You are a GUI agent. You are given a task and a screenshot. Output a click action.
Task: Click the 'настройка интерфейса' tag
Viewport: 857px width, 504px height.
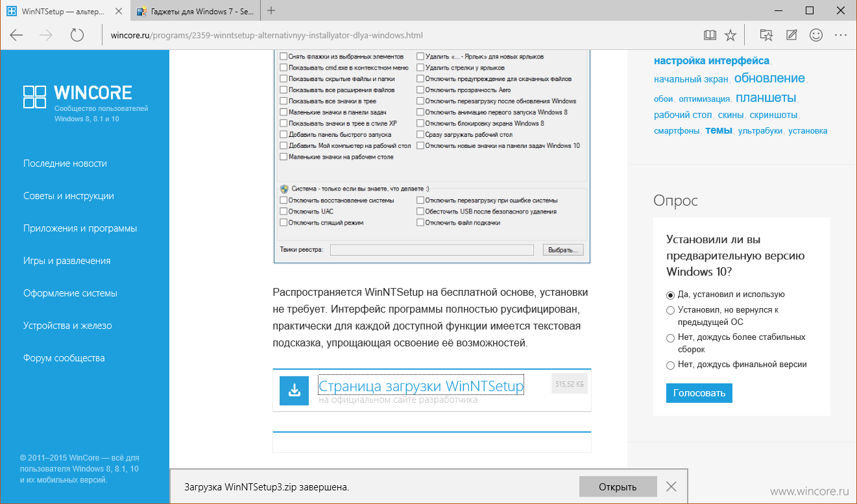click(x=712, y=61)
